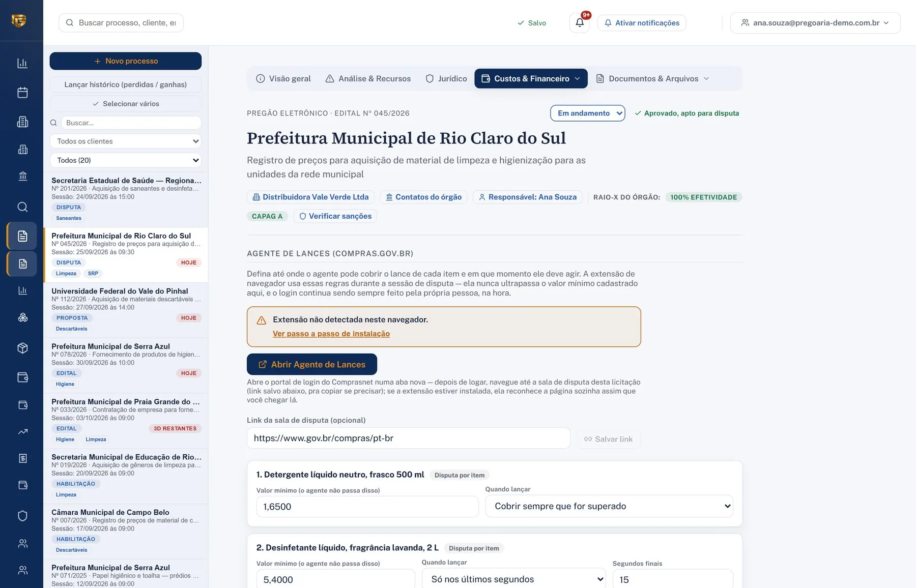
Task: Click Abrir Agente de Lances button
Action: pyautogui.click(x=312, y=364)
